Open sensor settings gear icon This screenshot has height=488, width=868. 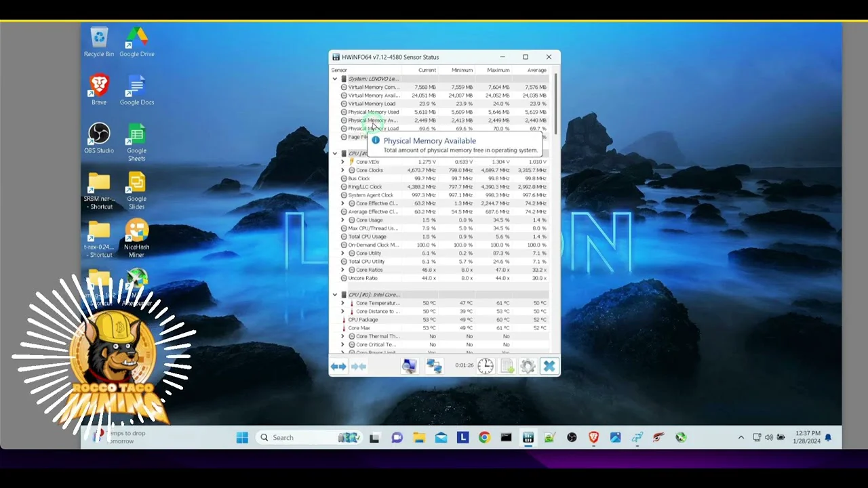pos(528,367)
